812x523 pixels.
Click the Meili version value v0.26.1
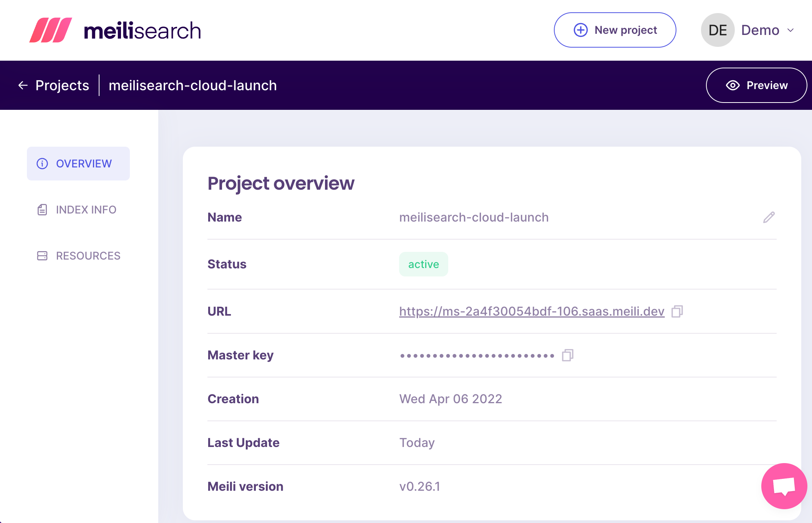tap(419, 487)
